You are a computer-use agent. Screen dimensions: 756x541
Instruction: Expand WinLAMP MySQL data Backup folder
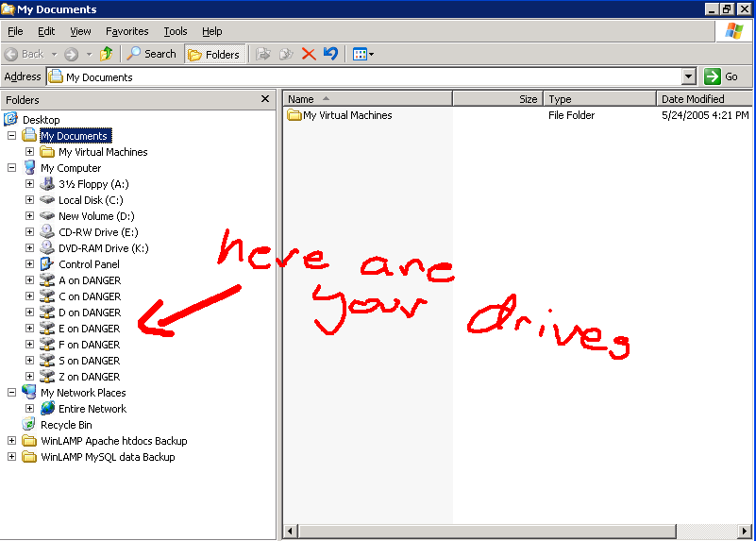coord(12,457)
